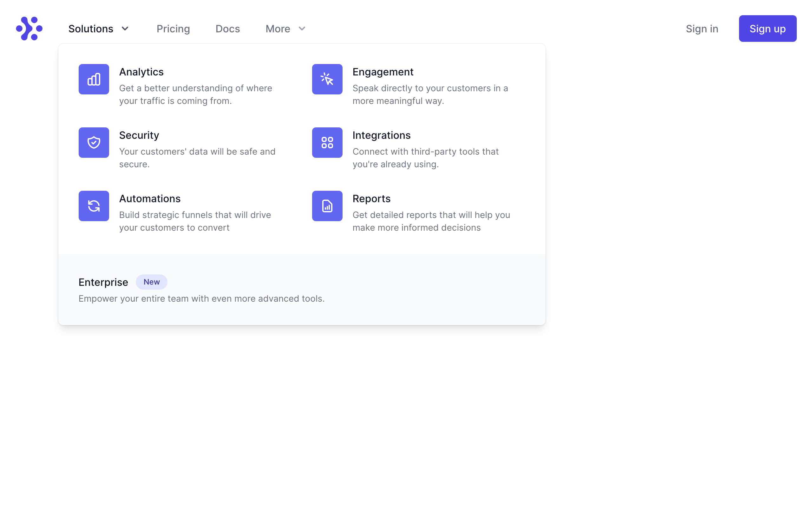Click the Analytics bar chart icon
The image size is (812, 526).
point(94,79)
